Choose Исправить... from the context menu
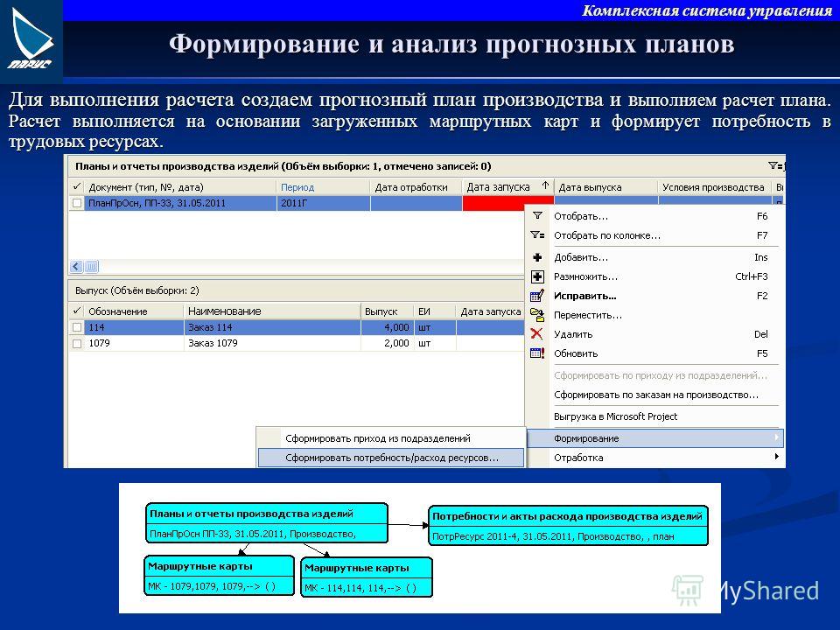 (655, 296)
